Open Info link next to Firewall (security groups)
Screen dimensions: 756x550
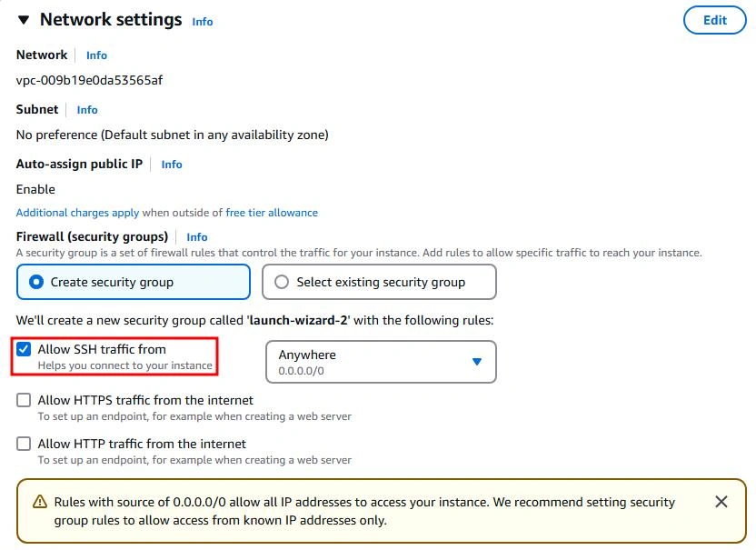pos(197,237)
